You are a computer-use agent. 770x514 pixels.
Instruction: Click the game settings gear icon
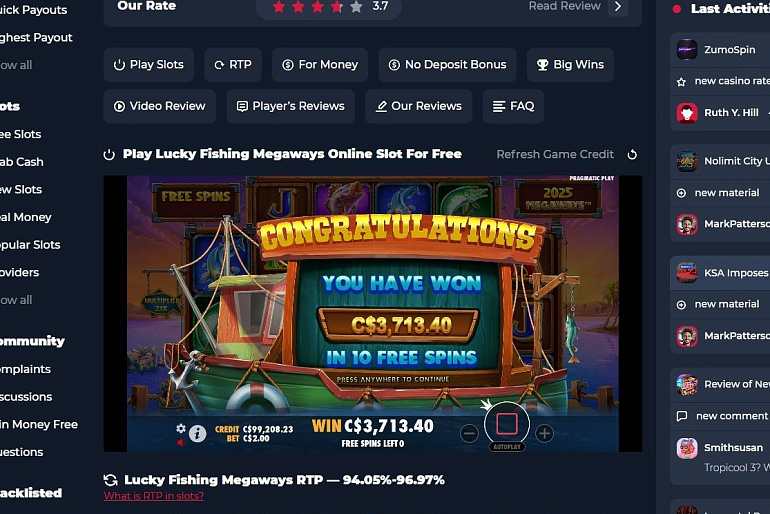click(181, 428)
